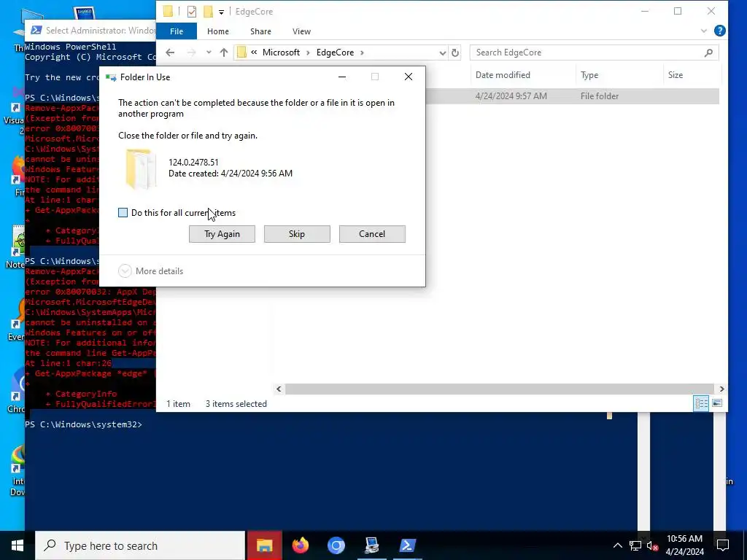
Task: Switch to Details view layout
Action: point(701,404)
